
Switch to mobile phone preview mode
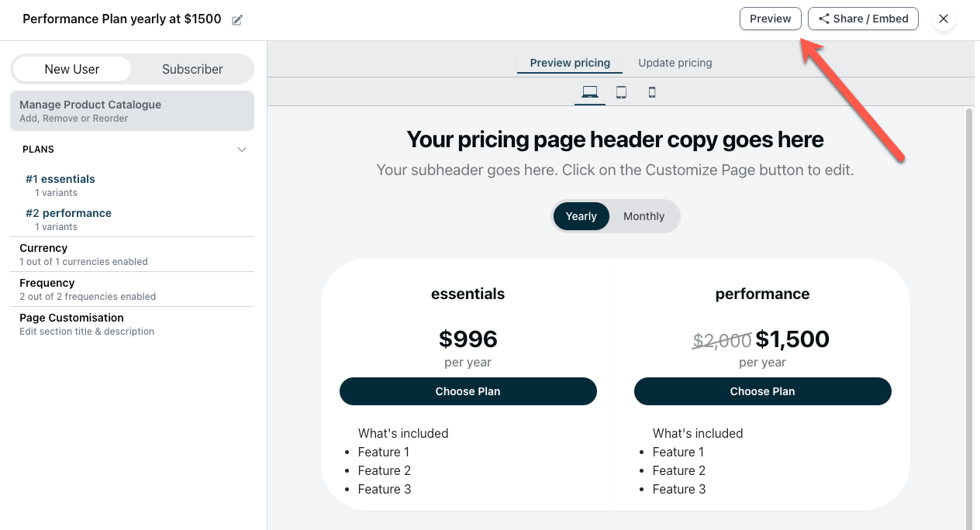click(652, 92)
